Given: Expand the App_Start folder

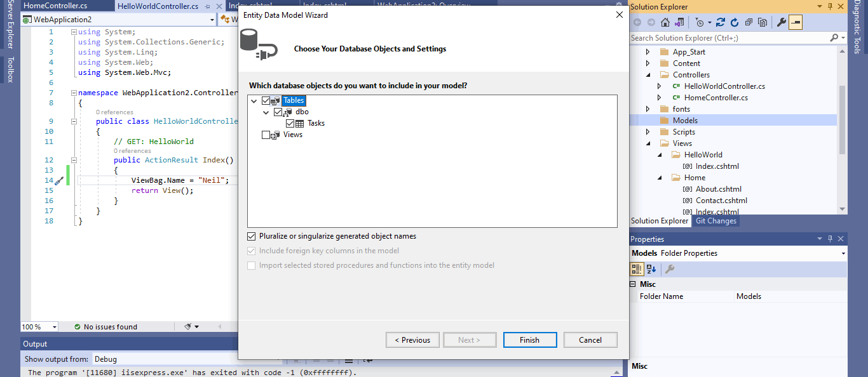Looking at the screenshot, I should (648, 52).
